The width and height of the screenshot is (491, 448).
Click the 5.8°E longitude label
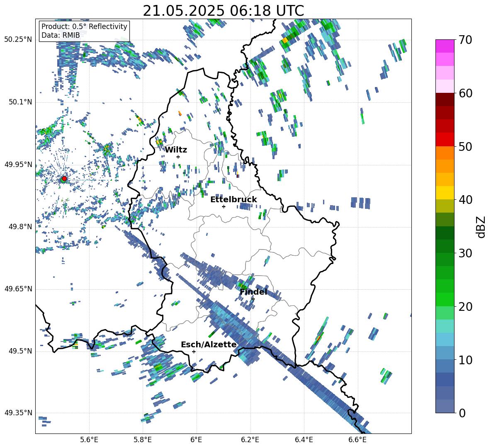(x=143, y=440)
